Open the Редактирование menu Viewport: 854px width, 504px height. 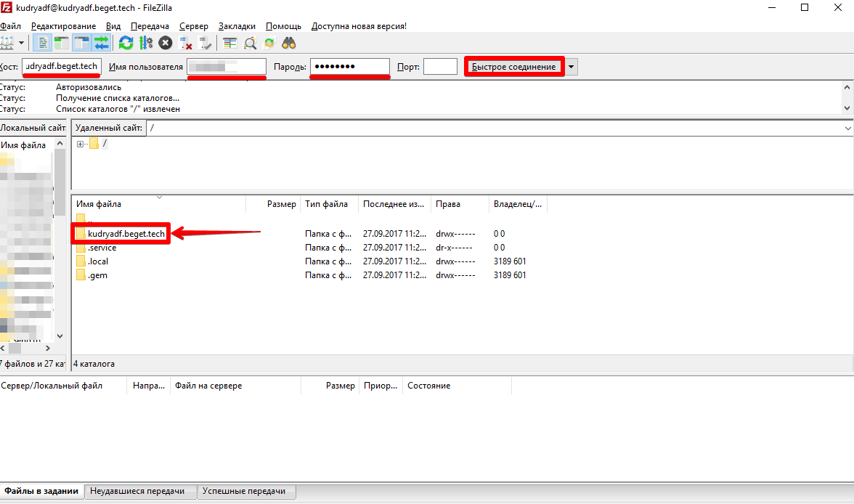pyautogui.click(x=63, y=26)
